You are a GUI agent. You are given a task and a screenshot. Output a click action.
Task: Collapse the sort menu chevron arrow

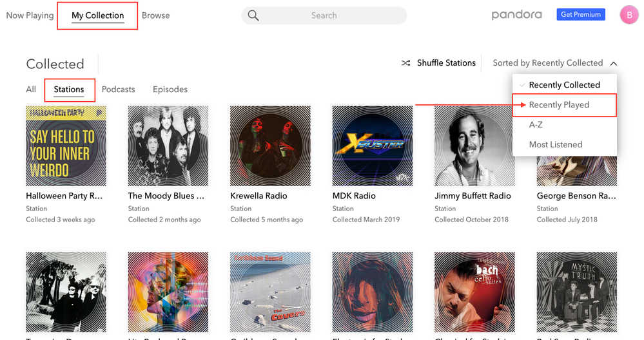coord(613,63)
